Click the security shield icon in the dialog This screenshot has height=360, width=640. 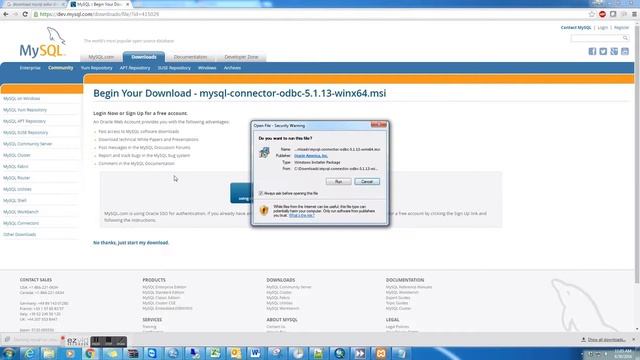264,210
